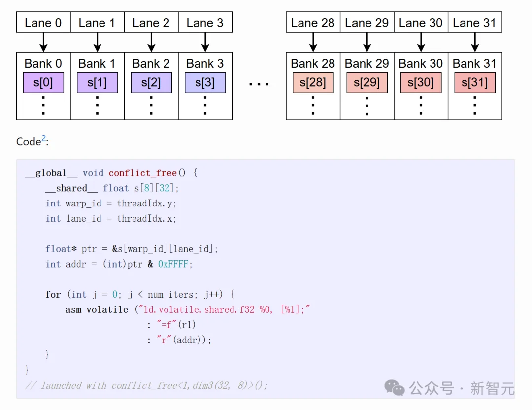Select the blue s[3] cell
Screen dimensions: 532x410
tap(205, 83)
